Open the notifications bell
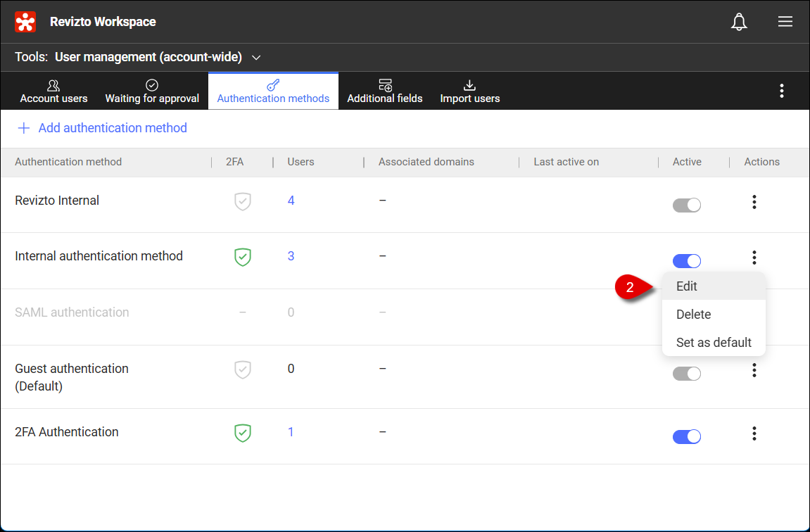Viewport: 810px width, 532px height. tap(739, 22)
